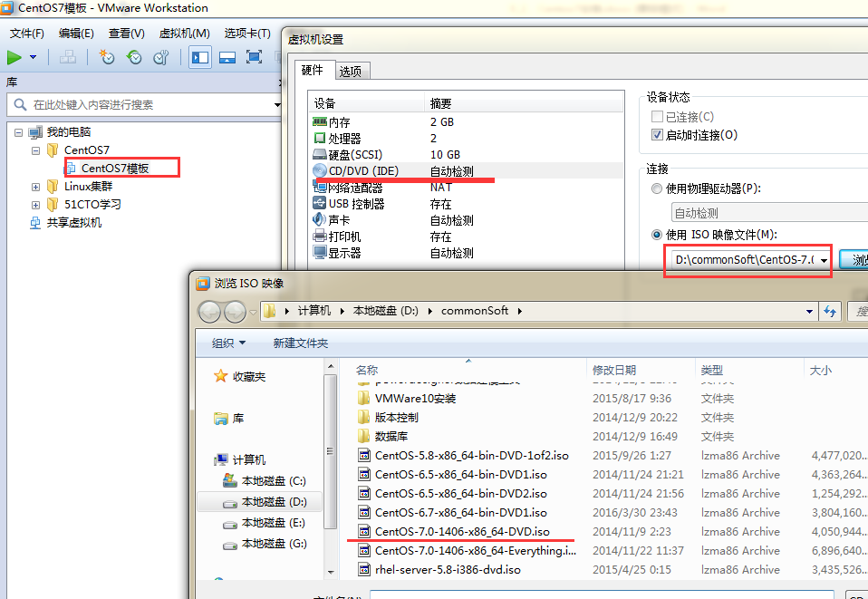Refresh the commonSoft folder listing
Image resolution: width=868 pixels, height=599 pixels.
(x=830, y=311)
